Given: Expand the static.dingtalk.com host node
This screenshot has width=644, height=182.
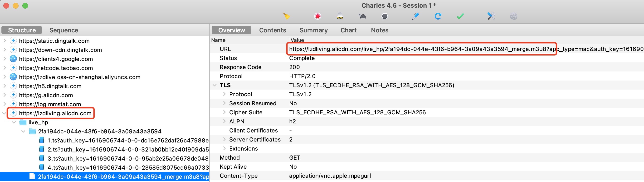Looking at the screenshot, I should point(5,41).
